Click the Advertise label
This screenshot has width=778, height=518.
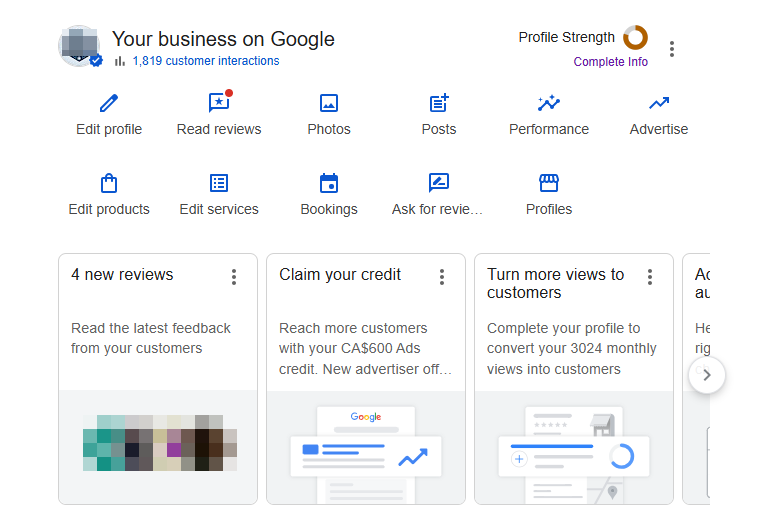(x=659, y=130)
